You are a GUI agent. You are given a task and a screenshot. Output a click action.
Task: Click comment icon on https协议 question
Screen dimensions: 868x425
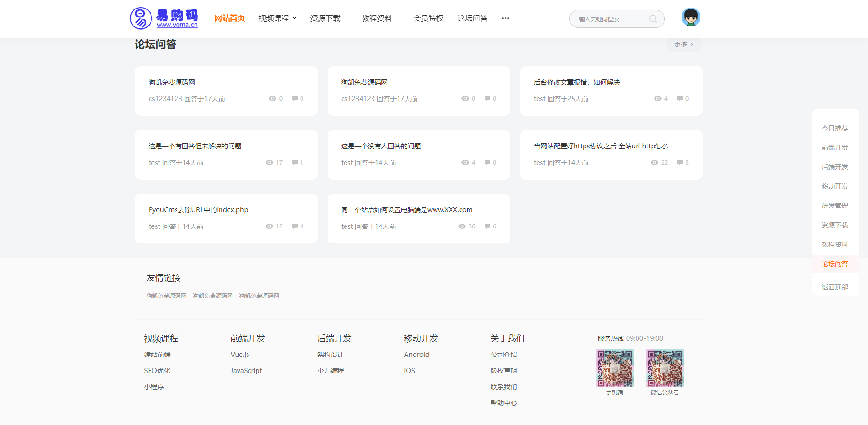click(680, 163)
